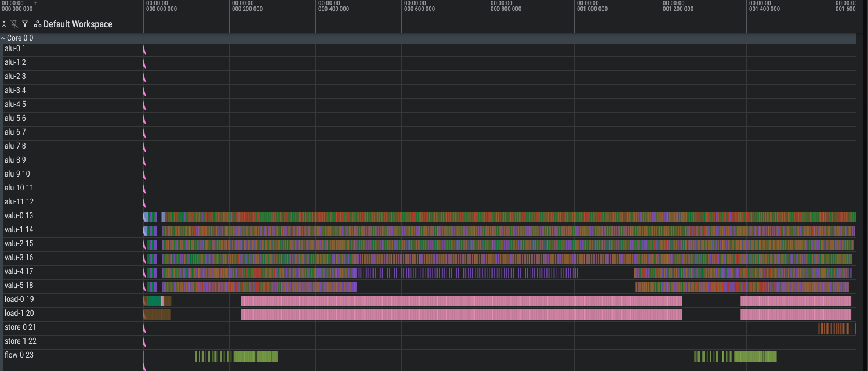
Task: Click a green slice on the flow-0 track
Action: [x=249, y=356]
